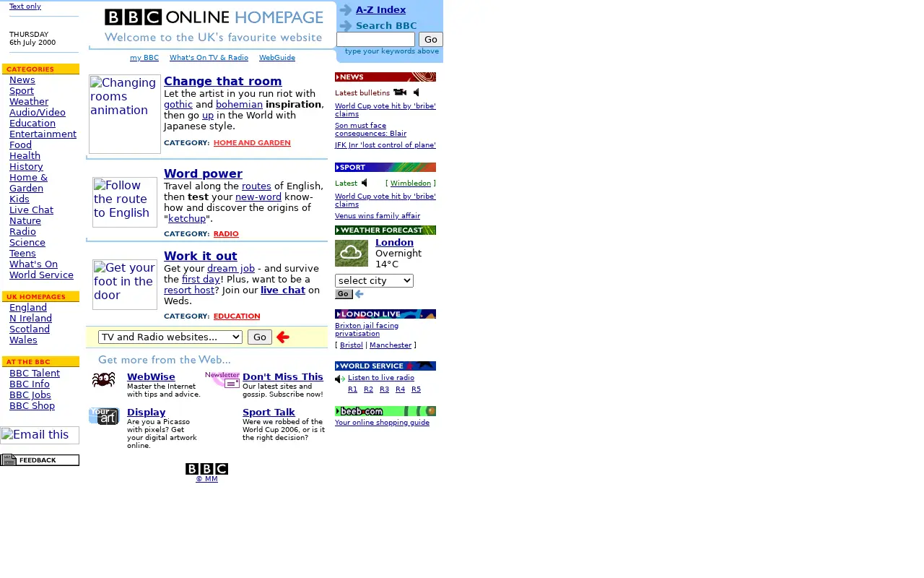Click the Newsletter envelope icon
Image resolution: width=924 pixels, height=578 pixels.
click(222, 379)
